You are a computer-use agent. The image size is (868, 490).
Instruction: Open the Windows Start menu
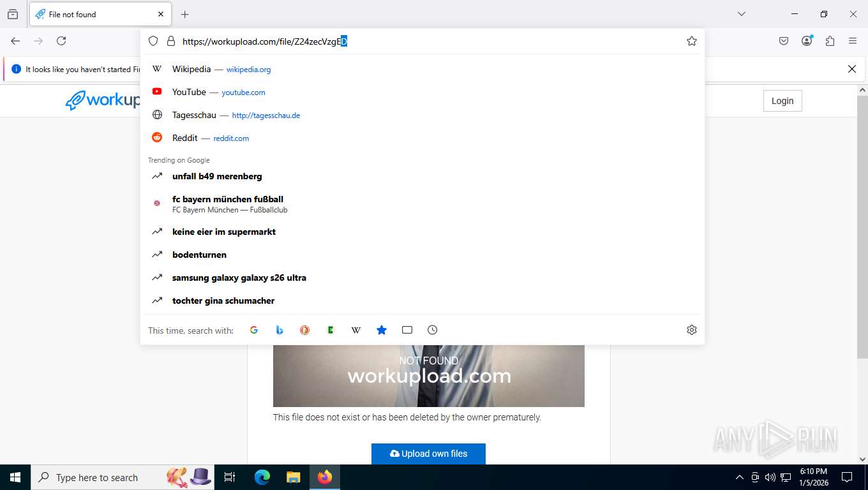pyautogui.click(x=15, y=477)
